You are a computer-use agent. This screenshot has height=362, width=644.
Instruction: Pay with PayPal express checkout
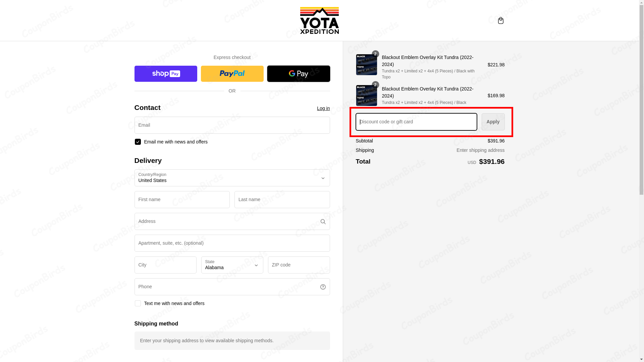tap(232, 73)
